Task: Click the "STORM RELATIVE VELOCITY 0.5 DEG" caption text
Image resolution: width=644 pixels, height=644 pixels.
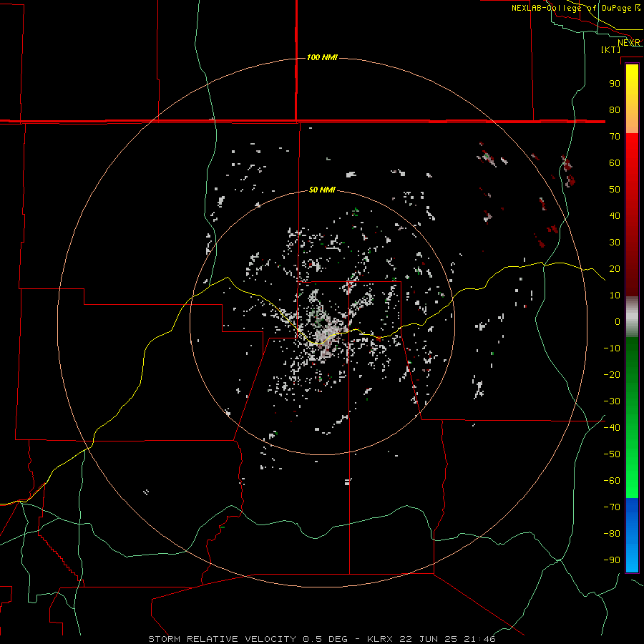Action: 248,639
